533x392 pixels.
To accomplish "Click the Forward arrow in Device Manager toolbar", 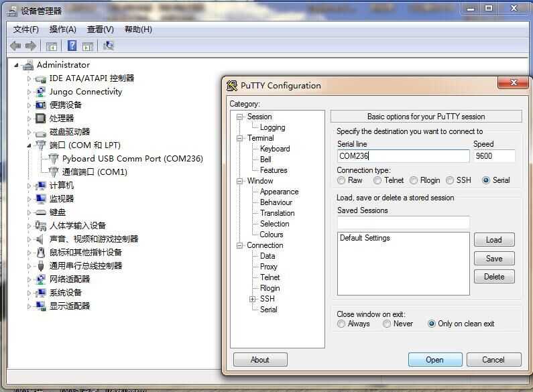I will click(31, 46).
